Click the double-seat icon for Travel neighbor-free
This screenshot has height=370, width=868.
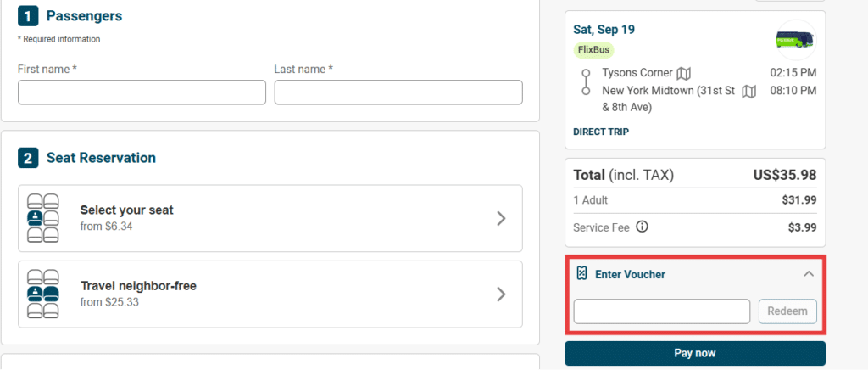pyautogui.click(x=42, y=294)
